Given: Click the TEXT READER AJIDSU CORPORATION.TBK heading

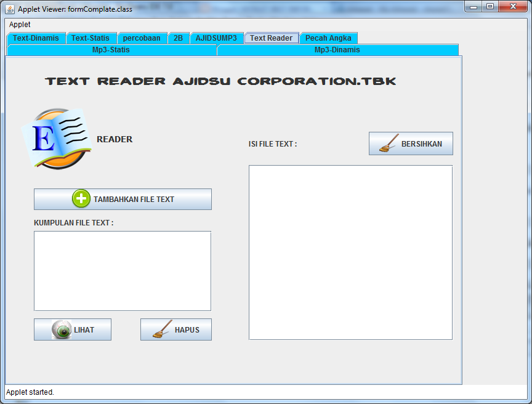Looking at the screenshot, I should [219, 81].
